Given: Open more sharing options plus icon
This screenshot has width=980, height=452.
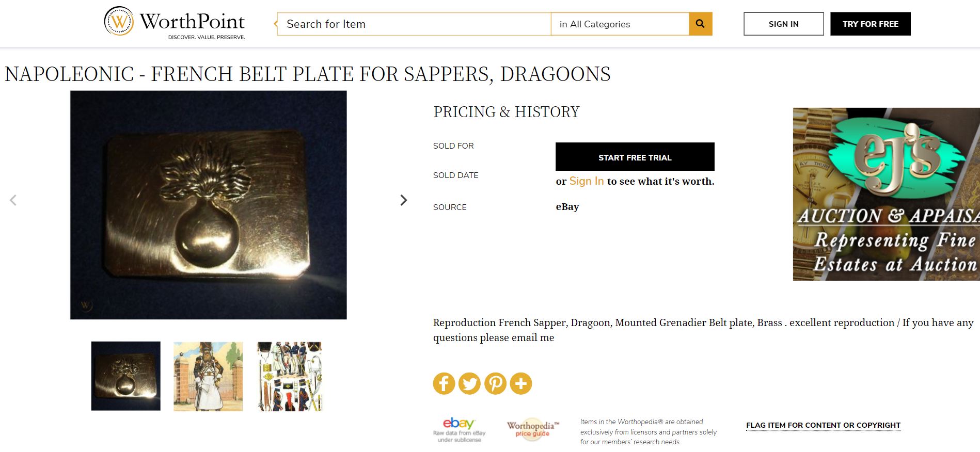Looking at the screenshot, I should coord(521,383).
